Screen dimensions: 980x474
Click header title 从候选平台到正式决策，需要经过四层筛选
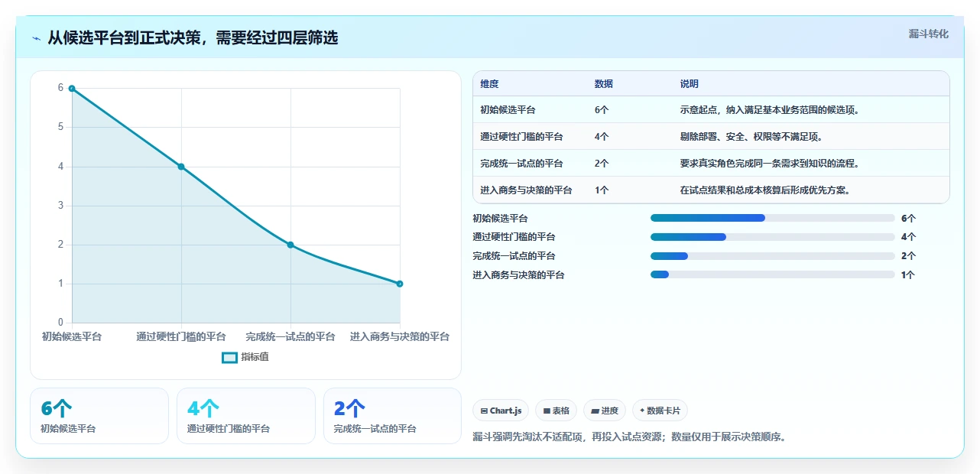[x=193, y=37]
